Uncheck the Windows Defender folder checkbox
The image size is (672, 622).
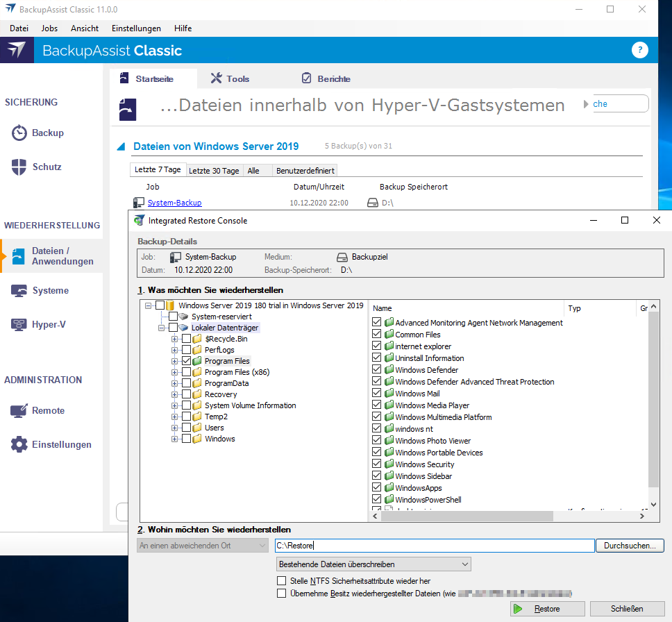377,370
